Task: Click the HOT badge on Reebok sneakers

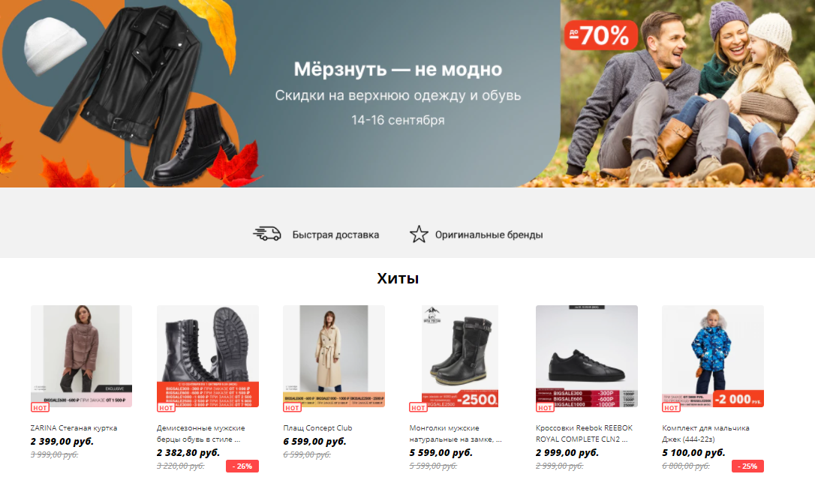Action: click(x=546, y=408)
